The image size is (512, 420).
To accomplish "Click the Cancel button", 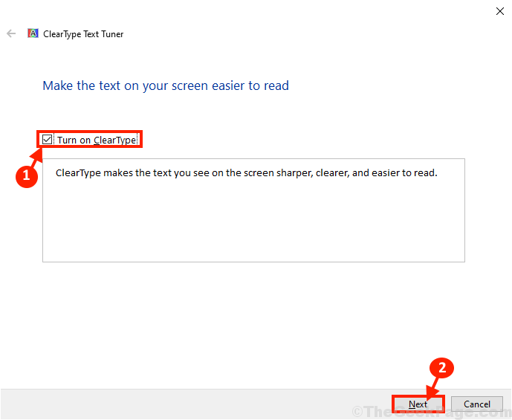I will (x=477, y=404).
